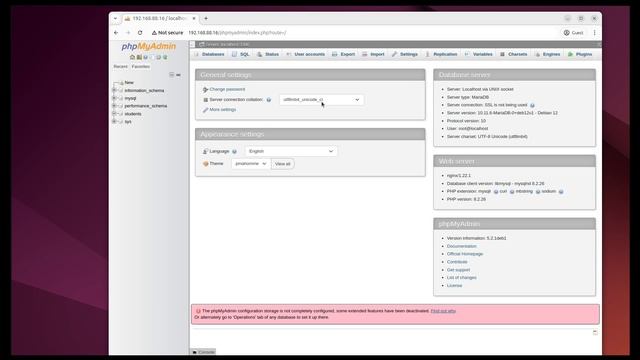Open the Export tab
Screen dimensions: 640x360
coord(344,54)
